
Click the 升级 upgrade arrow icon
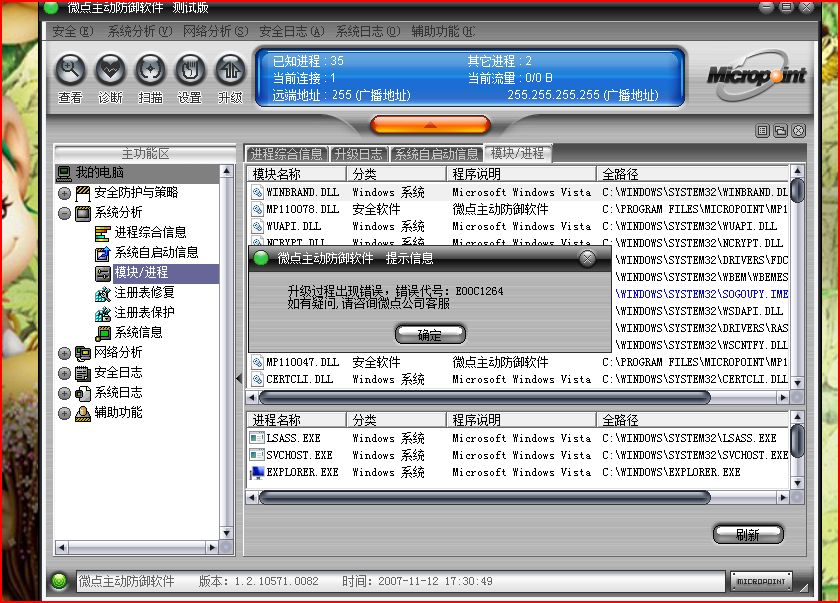(x=230, y=70)
